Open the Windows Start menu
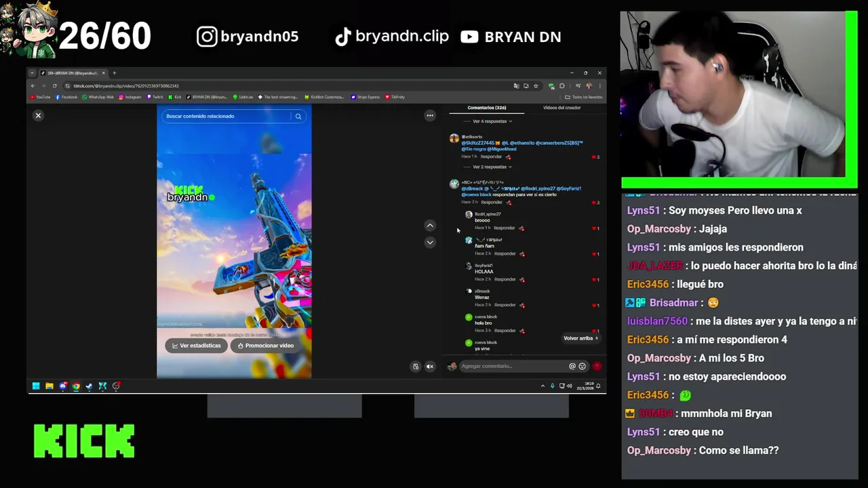Viewport: 868px width, 488px height. click(36, 386)
